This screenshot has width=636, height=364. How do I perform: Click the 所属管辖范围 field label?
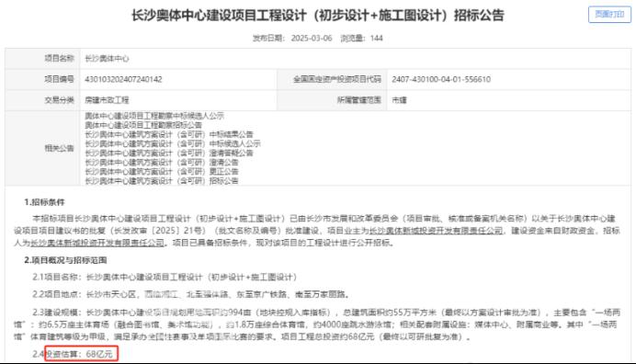[x=359, y=100]
